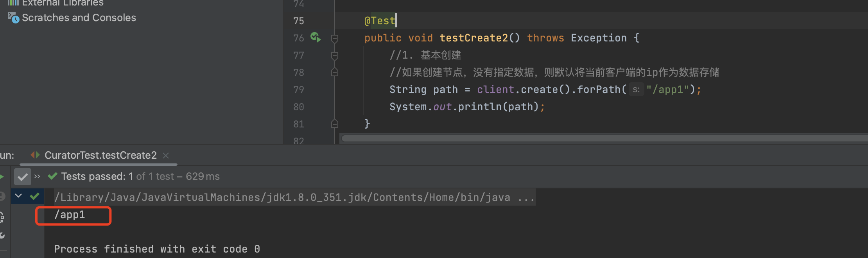This screenshot has height=258, width=868.
Task: Click the fold end marker at line 81
Action: tap(335, 124)
